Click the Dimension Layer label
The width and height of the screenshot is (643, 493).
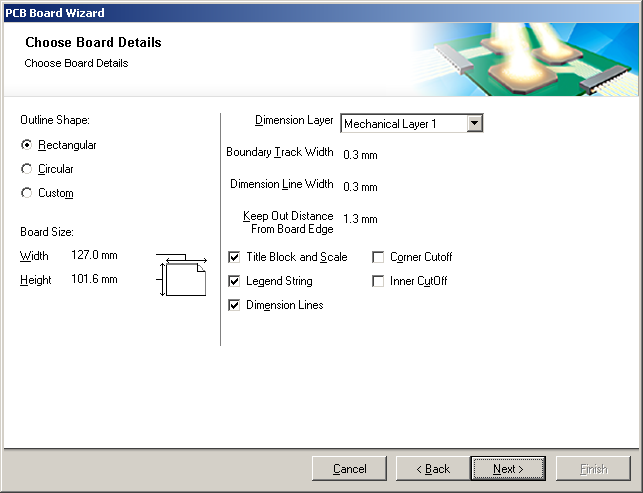294,120
